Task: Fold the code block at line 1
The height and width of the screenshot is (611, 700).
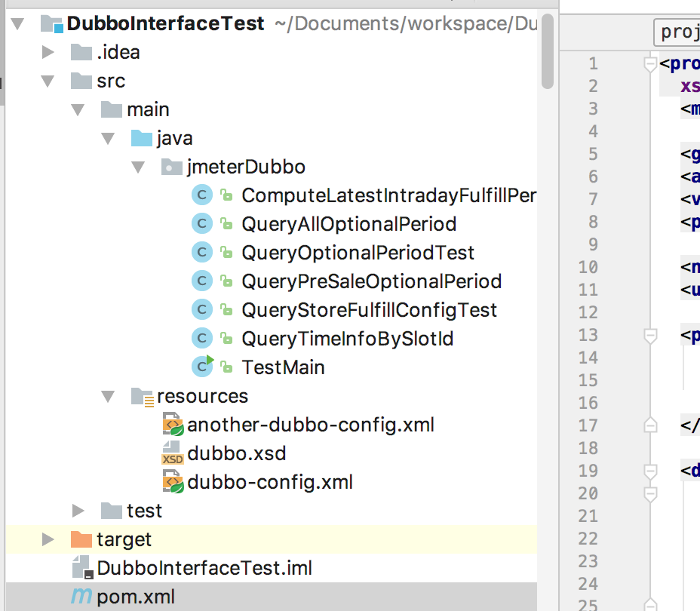Action: pyautogui.click(x=650, y=64)
